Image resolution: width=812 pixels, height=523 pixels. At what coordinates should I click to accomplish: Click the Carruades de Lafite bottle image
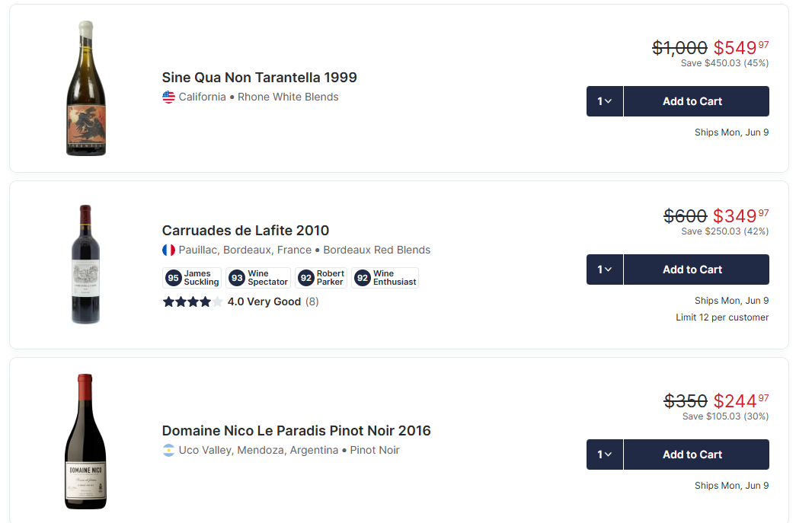[x=86, y=264]
